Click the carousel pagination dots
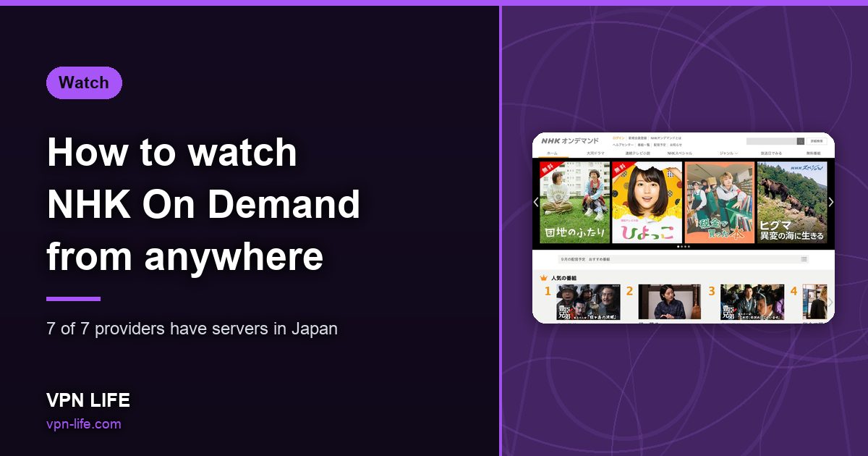Viewport: 868px width, 456px height. tap(684, 247)
